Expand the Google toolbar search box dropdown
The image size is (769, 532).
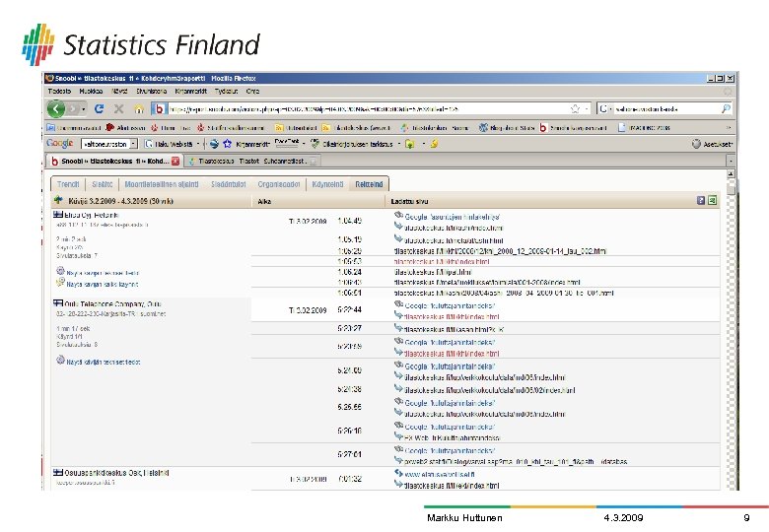click(x=133, y=144)
